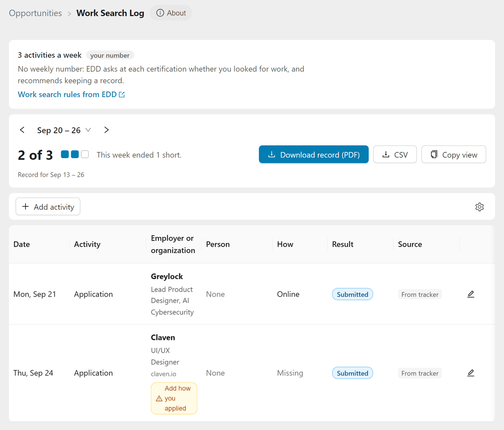Viewport: 504px width, 430px height.
Task: Select the Greylock employer name
Action: (x=167, y=276)
